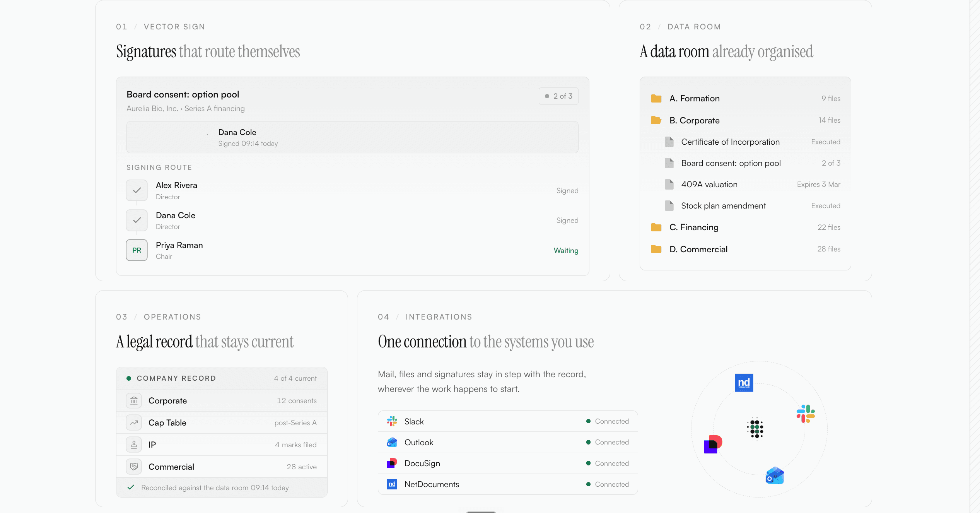Click the '4 of 4 current' label
This screenshot has width=980, height=513.
click(295, 378)
